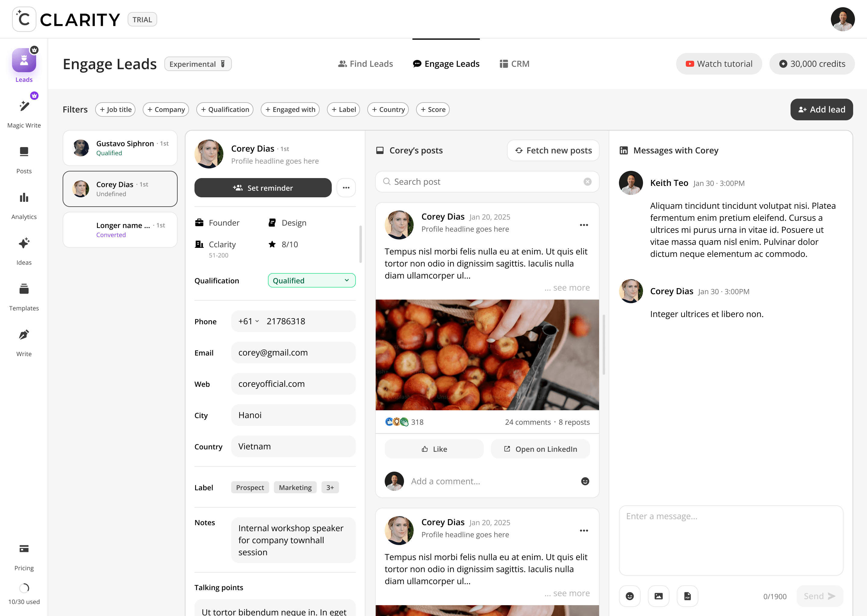Open Magic Write in the sidebar
Screen dimensions: 867x616
point(24,106)
